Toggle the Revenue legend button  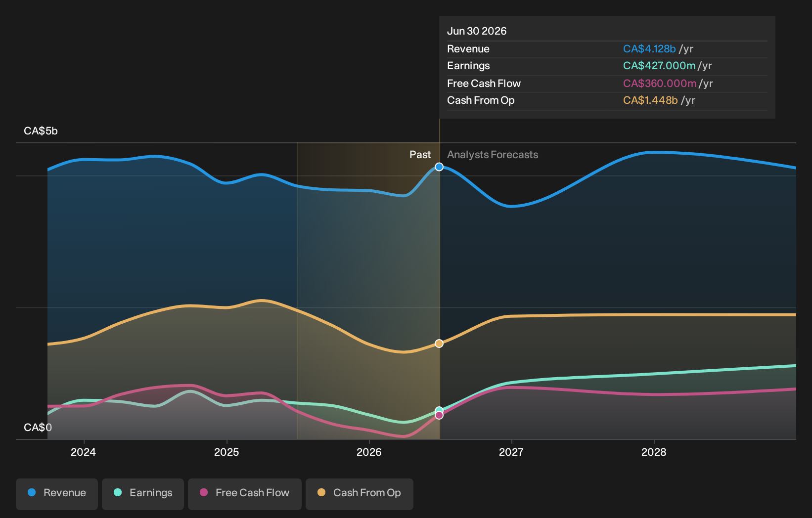57,494
